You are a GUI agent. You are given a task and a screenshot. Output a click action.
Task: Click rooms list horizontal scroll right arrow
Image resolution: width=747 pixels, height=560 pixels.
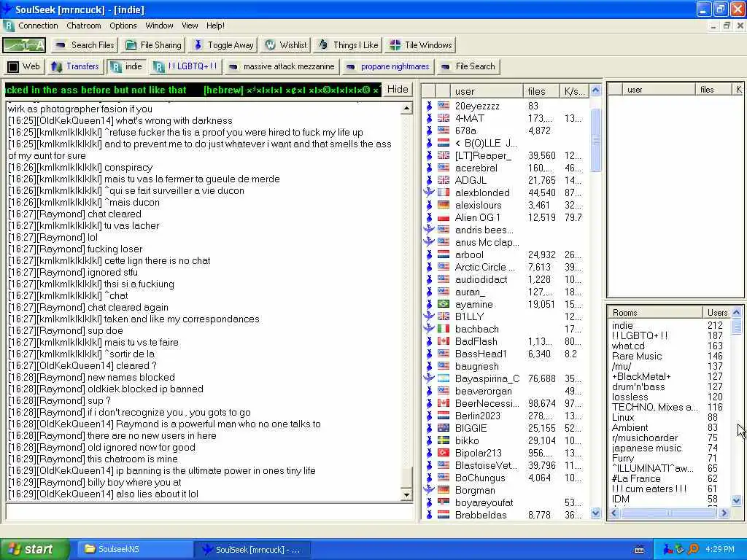coord(724,513)
